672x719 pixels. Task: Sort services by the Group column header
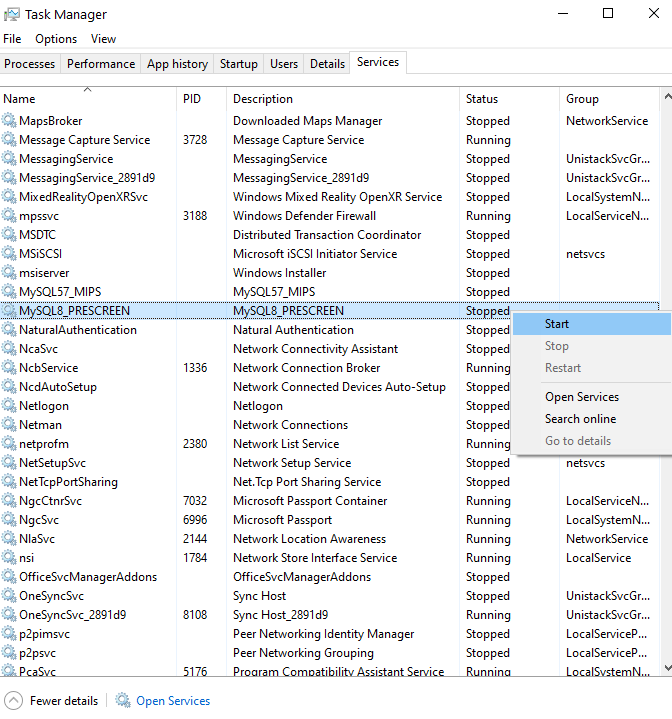click(609, 99)
